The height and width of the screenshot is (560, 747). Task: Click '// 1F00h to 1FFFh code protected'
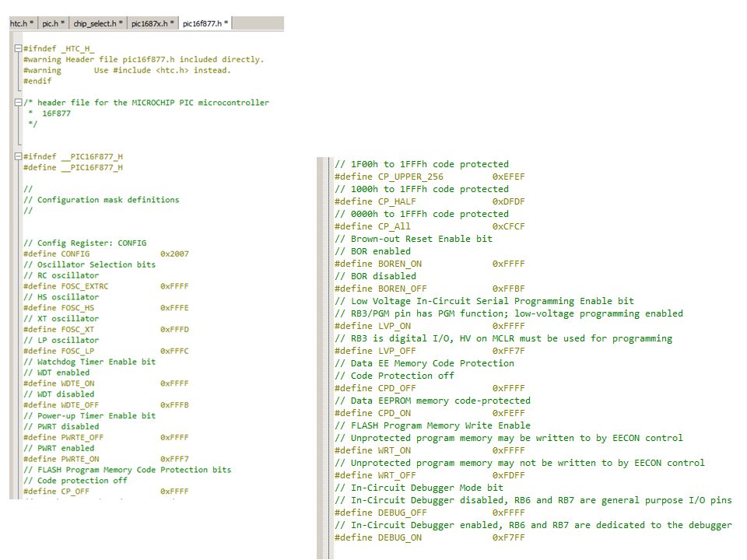(x=422, y=164)
